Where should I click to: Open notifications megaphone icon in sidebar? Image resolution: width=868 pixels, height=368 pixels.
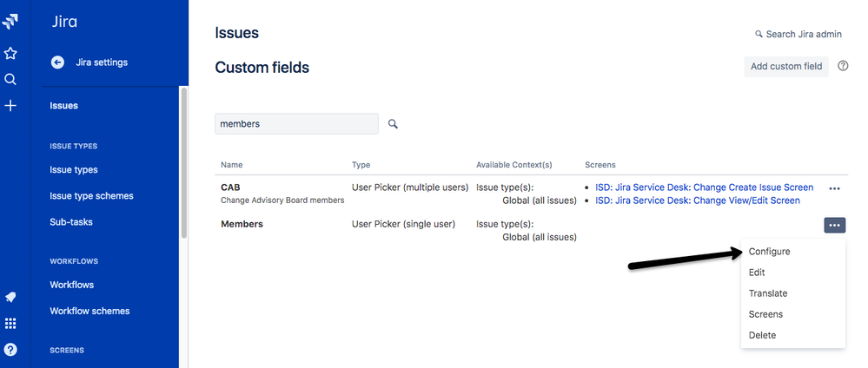coord(10,297)
